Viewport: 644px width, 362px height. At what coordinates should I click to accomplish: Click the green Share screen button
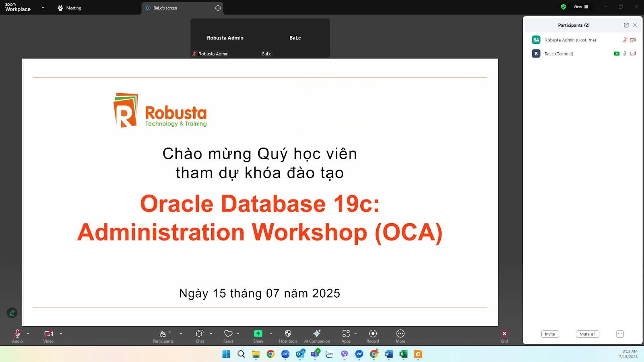click(x=258, y=336)
